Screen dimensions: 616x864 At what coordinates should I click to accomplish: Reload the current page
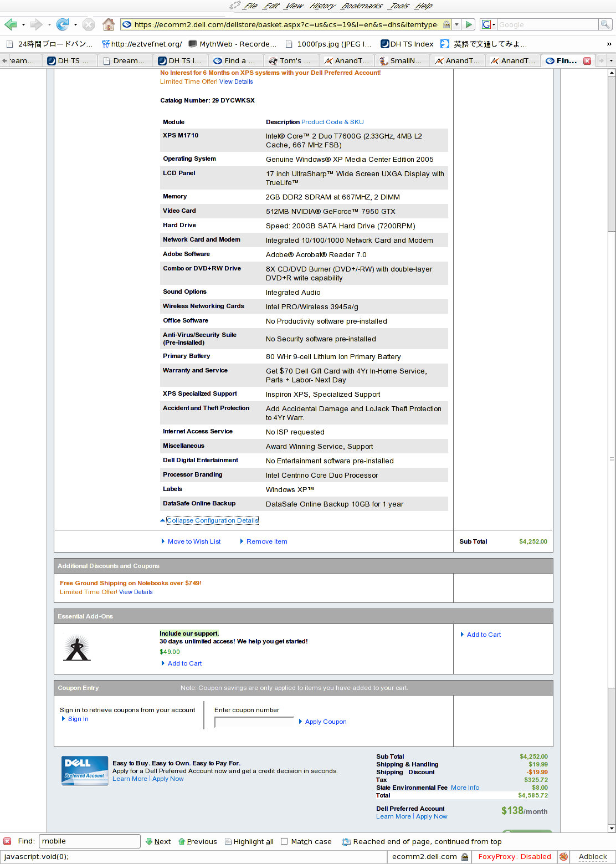pyautogui.click(x=63, y=24)
